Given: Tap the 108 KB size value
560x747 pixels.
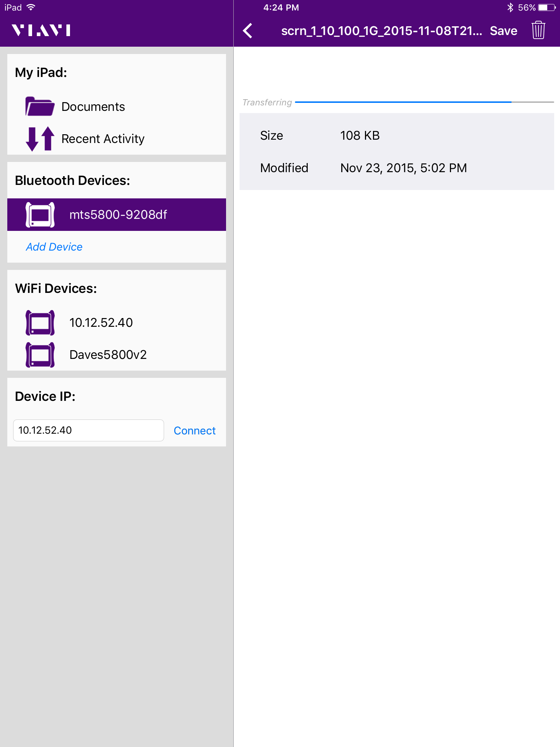Looking at the screenshot, I should point(360,136).
